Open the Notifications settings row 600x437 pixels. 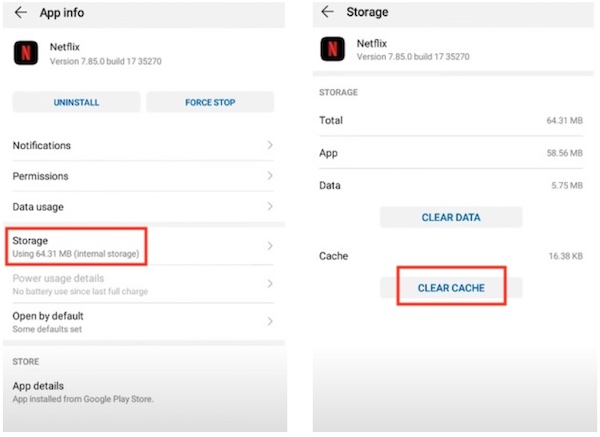point(143,145)
